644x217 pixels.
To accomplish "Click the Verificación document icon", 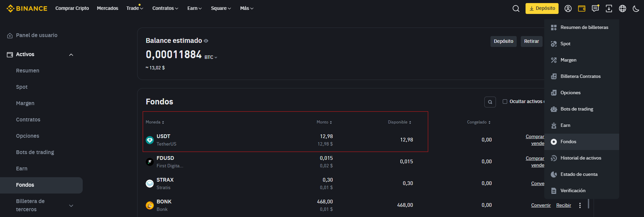I will tap(554, 191).
